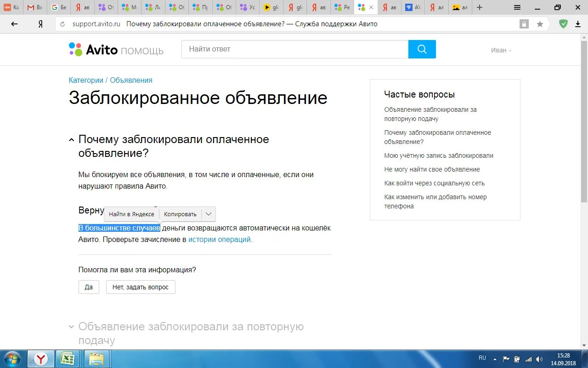This screenshot has width=588, height=368.
Task: Open FAQ 'Почему заблокировали оплаченное объявление?'
Action: coord(438,137)
